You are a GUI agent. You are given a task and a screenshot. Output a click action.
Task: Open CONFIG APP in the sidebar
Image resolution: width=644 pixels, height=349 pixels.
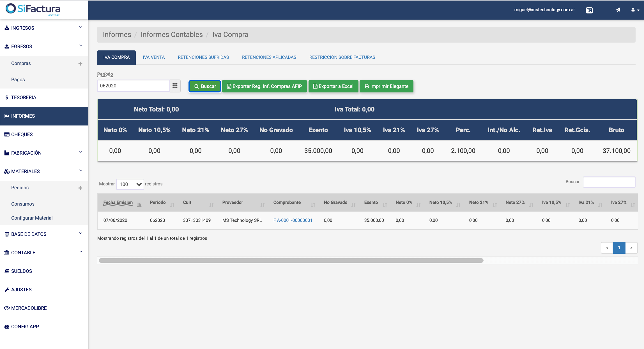pyautogui.click(x=44, y=327)
